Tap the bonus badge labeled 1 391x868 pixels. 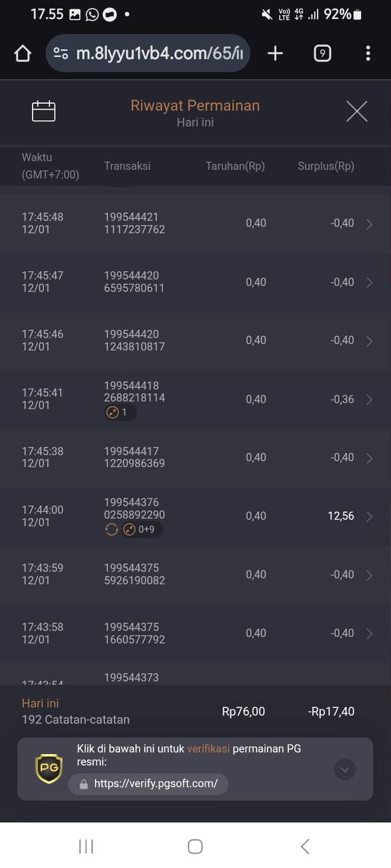120,412
